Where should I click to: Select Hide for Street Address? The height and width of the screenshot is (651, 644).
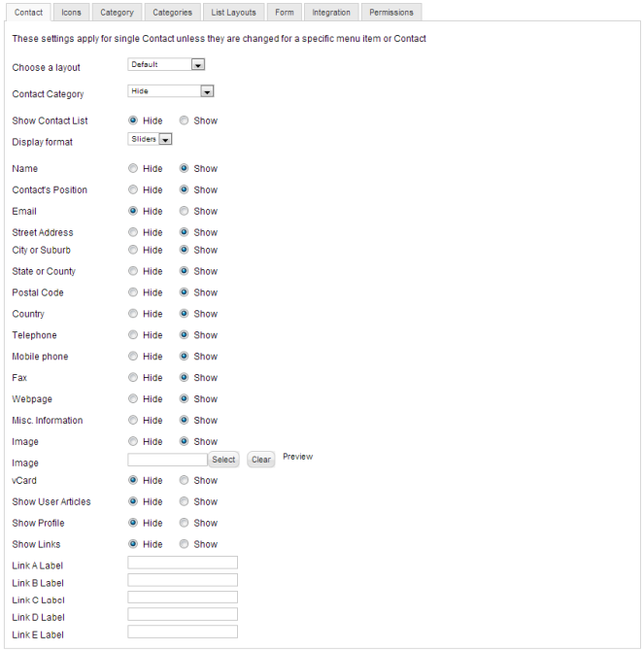click(x=133, y=232)
